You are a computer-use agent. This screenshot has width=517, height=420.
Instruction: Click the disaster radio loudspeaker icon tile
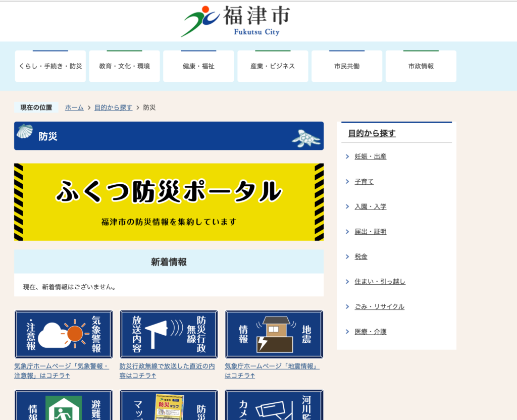pyautogui.click(x=169, y=334)
